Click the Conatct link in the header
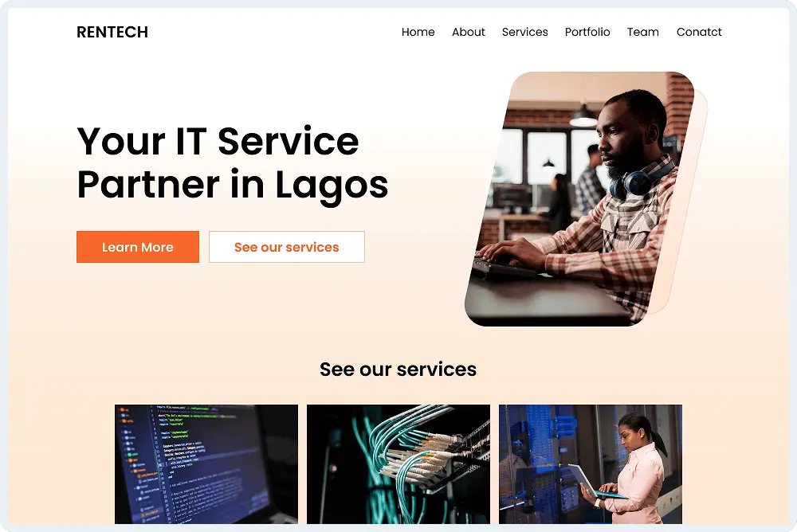The width and height of the screenshot is (797, 532). (x=699, y=32)
